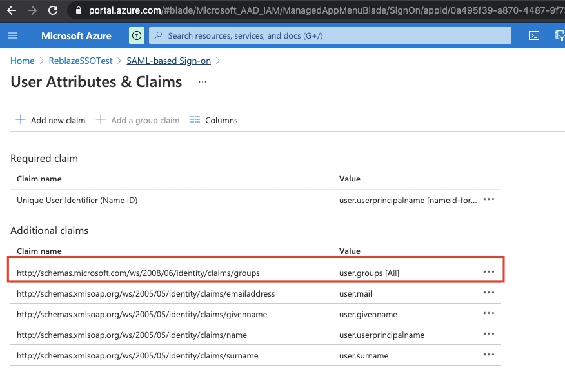Click Add a group claim button

point(137,120)
